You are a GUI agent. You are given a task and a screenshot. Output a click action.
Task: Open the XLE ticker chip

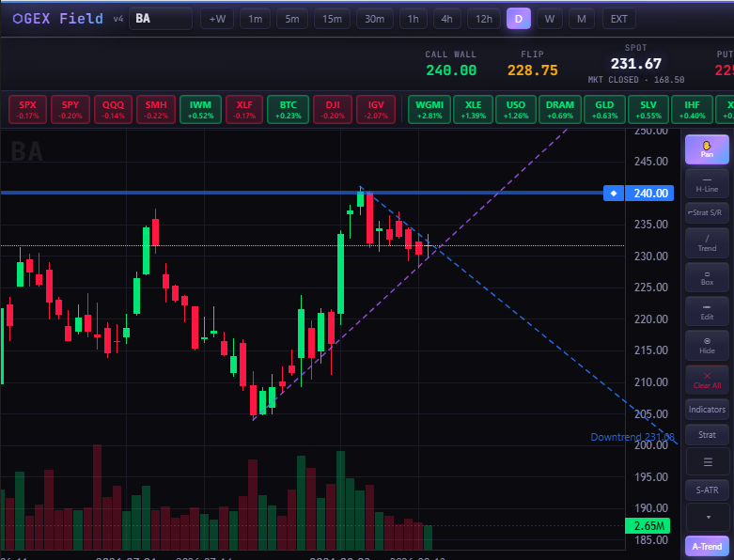click(474, 110)
